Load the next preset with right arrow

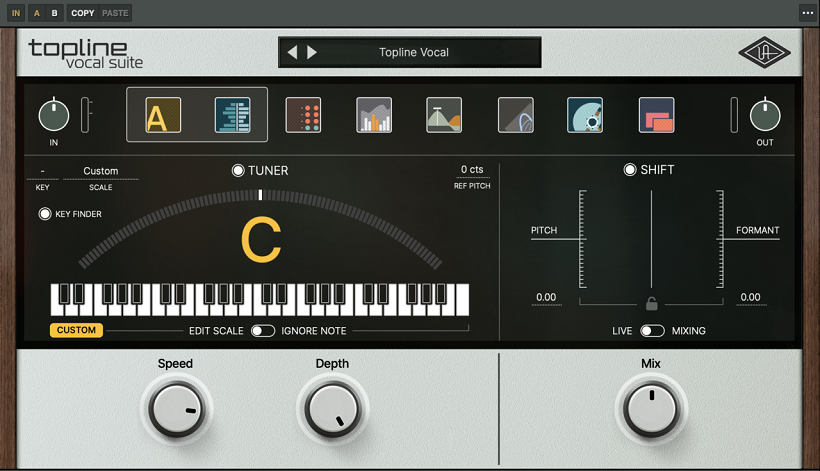tap(312, 52)
